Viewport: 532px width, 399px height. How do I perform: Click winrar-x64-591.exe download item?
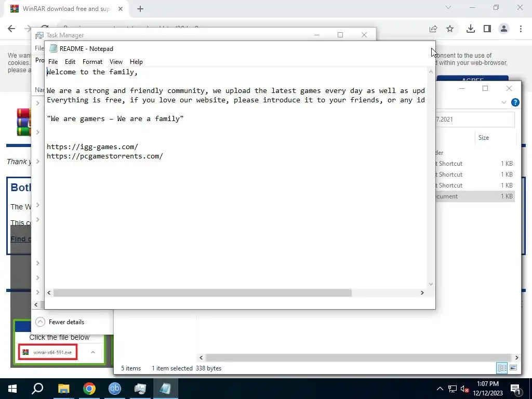[x=48, y=352]
